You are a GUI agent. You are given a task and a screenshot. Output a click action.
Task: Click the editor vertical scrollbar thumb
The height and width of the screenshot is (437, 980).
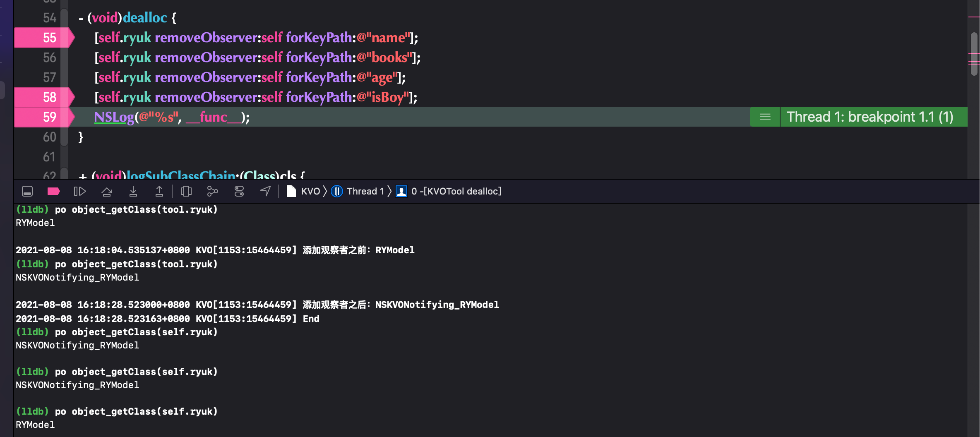point(974,54)
